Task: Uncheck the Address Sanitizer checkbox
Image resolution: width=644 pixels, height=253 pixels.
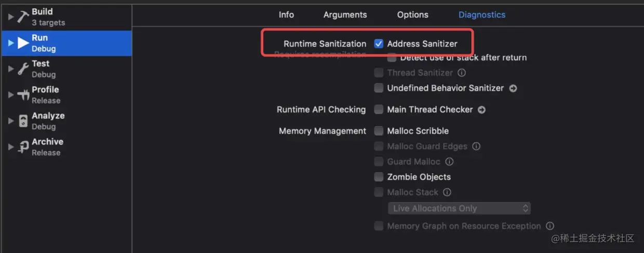Action: click(x=379, y=44)
